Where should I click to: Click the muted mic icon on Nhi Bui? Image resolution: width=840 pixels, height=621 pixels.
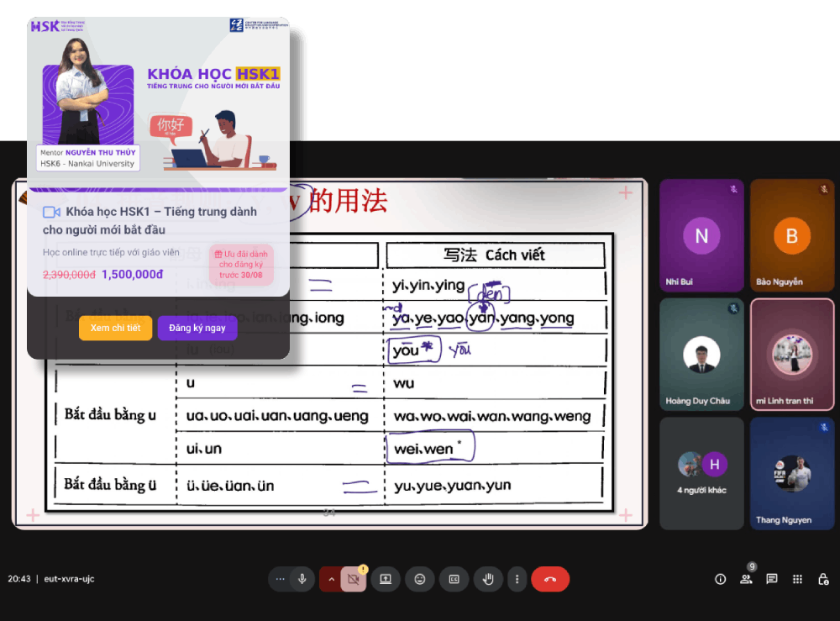click(x=733, y=189)
